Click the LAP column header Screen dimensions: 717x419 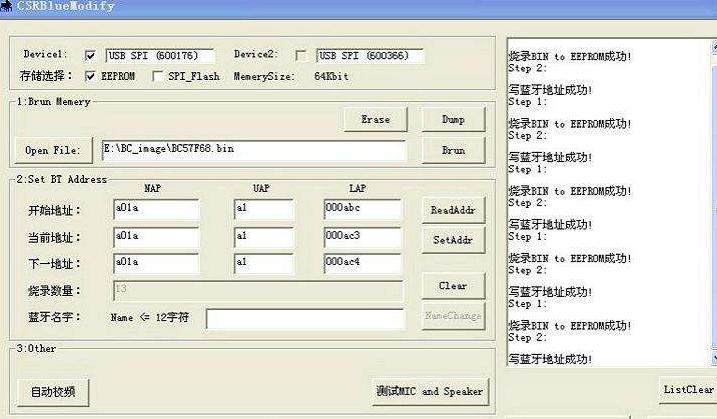click(x=358, y=188)
